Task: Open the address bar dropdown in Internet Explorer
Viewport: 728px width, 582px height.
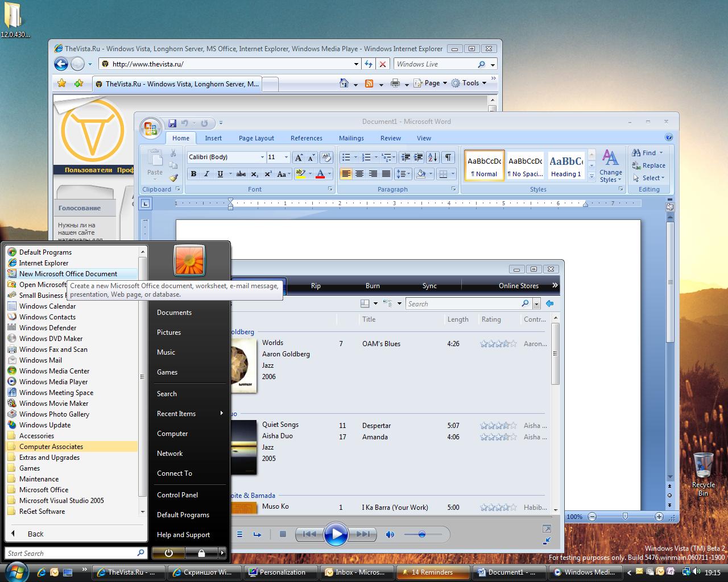Action: tap(356, 64)
